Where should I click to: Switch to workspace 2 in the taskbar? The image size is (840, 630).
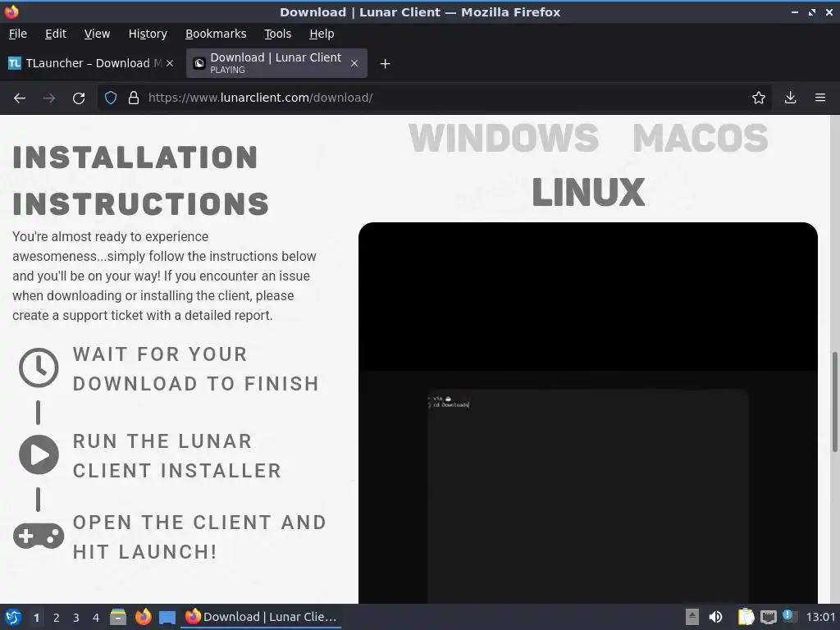(x=57, y=618)
